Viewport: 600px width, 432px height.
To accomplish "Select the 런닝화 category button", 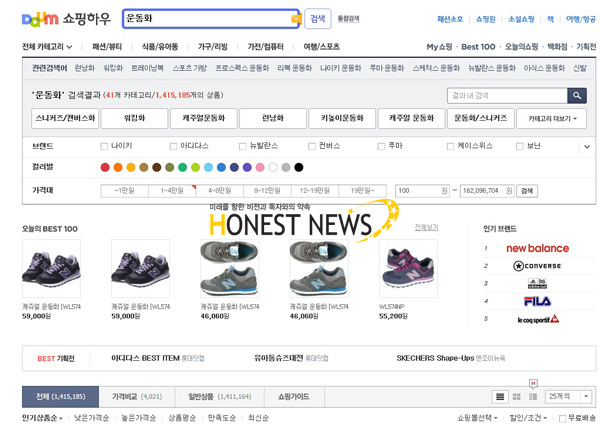I will tap(272, 118).
